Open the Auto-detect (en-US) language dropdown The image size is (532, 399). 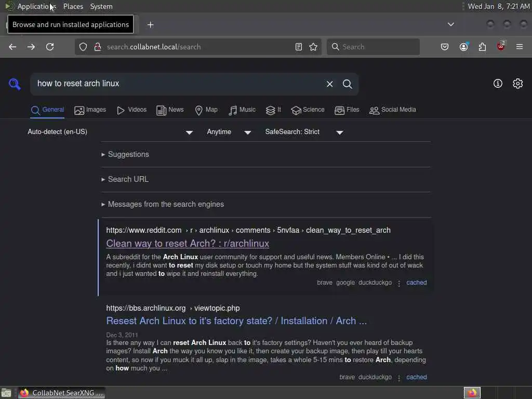coord(110,132)
